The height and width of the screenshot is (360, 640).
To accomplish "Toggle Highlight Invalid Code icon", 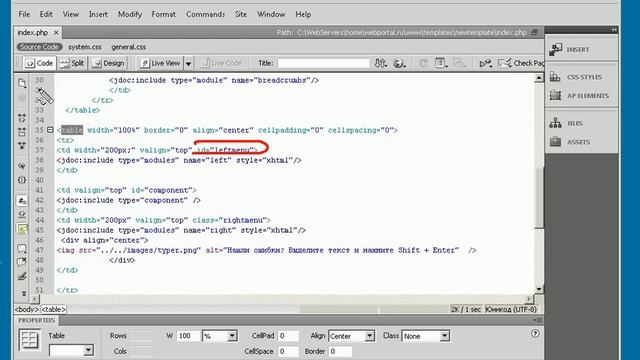I will tap(22, 214).
